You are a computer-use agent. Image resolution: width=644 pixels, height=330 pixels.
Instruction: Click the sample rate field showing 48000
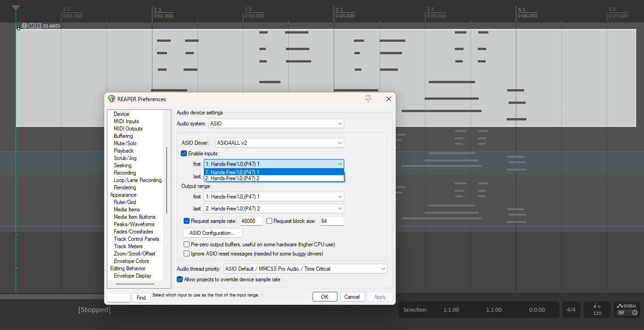point(251,221)
